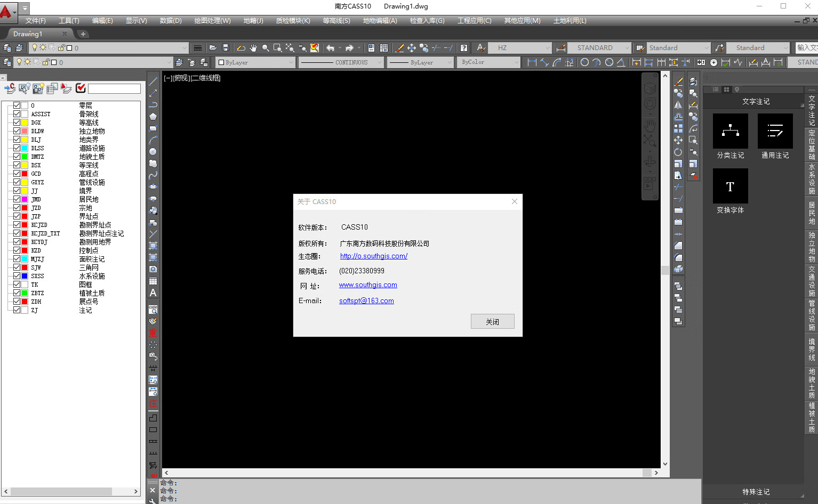
Task: Click the Open file icon in toolbar
Action: (213, 48)
